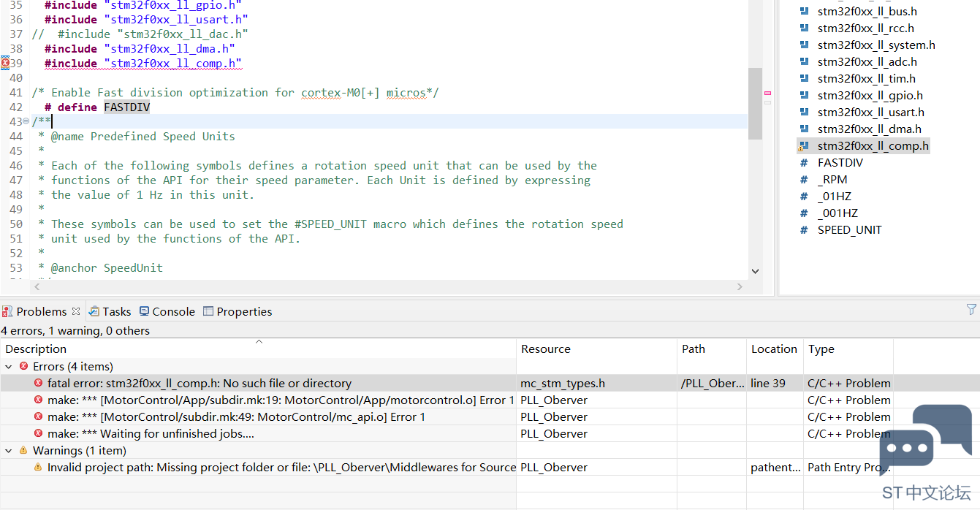The width and height of the screenshot is (980, 510).
Task: Select FASTDIV macro in the outline
Action: [840, 163]
